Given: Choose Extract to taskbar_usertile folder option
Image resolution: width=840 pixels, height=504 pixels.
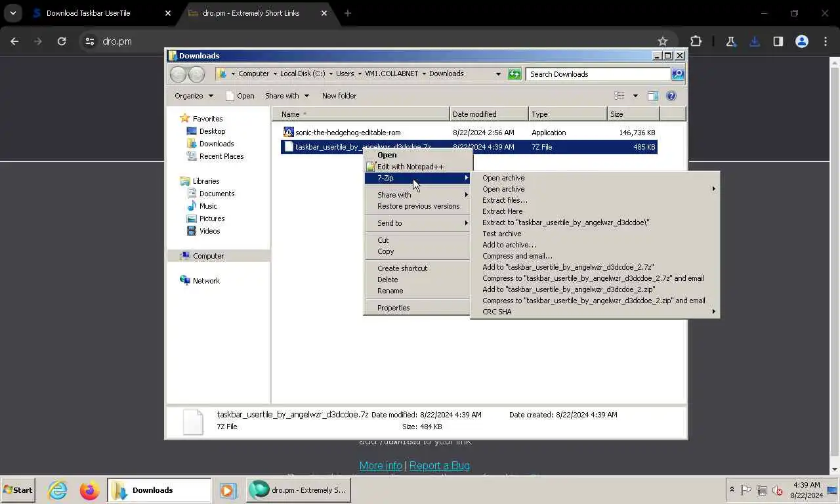Looking at the screenshot, I should click(566, 222).
